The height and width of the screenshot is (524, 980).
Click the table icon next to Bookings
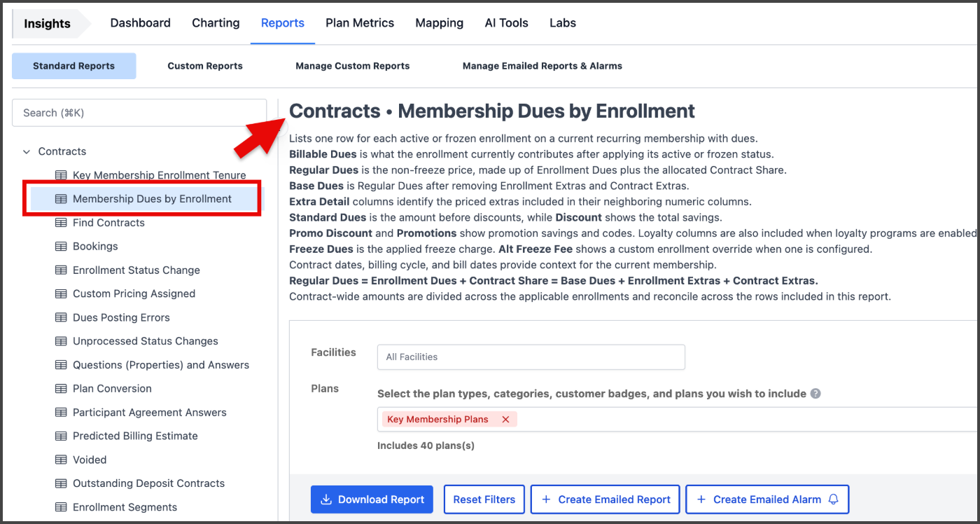pos(61,247)
